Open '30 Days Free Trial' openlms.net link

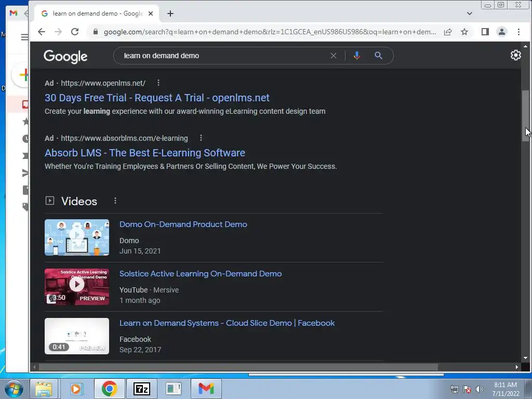tap(157, 98)
